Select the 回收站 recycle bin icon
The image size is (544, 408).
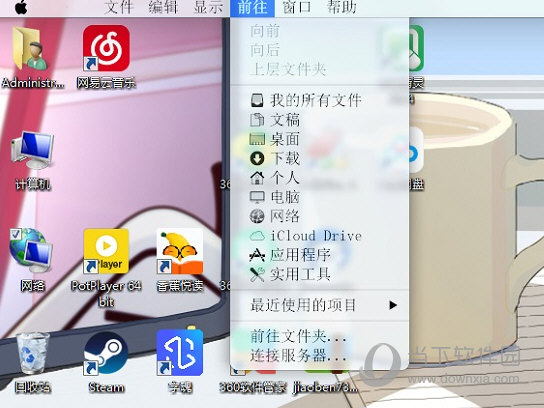[33, 353]
